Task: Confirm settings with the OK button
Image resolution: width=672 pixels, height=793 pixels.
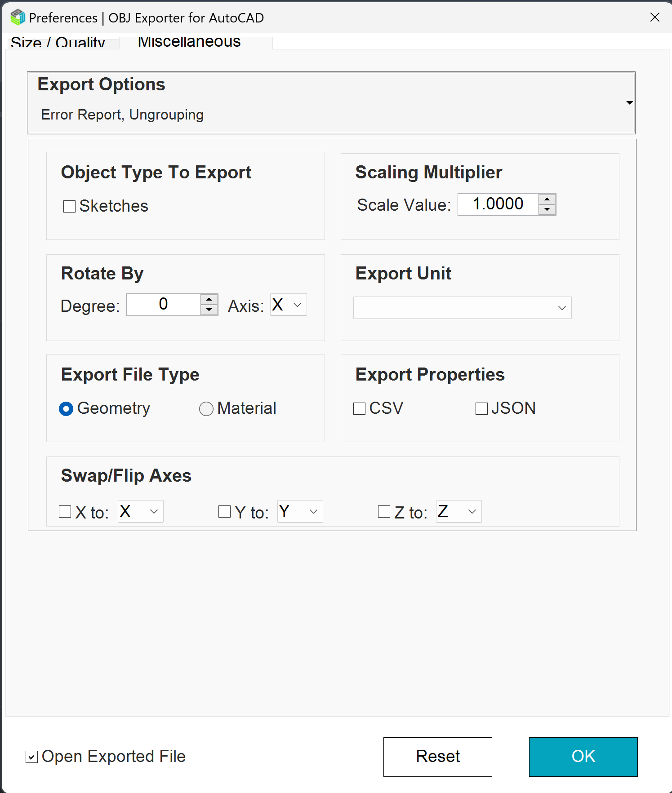Action: tap(583, 757)
